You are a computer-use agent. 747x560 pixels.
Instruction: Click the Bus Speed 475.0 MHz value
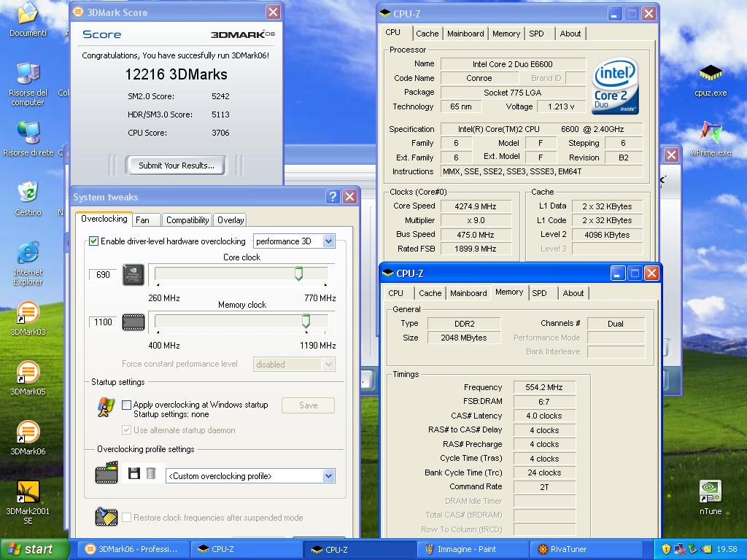click(476, 235)
